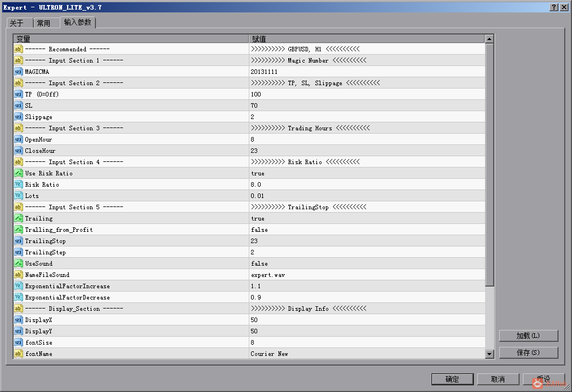This screenshot has height=392, width=572.
Task: Switch to the 关于 tab
Action: click(19, 23)
